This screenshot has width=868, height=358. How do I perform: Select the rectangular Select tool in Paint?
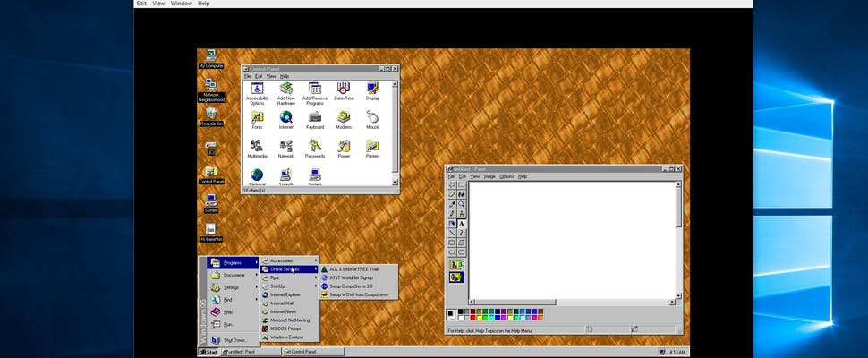coord(461,184)
